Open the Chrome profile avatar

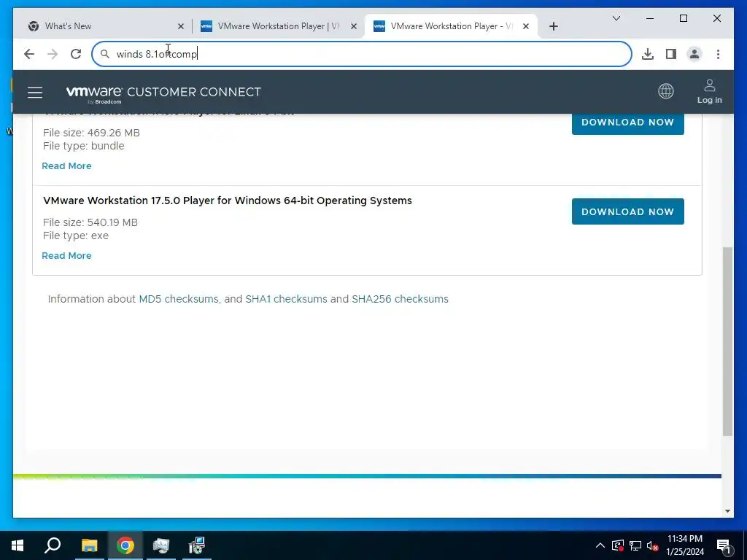[x=694, y=54]
